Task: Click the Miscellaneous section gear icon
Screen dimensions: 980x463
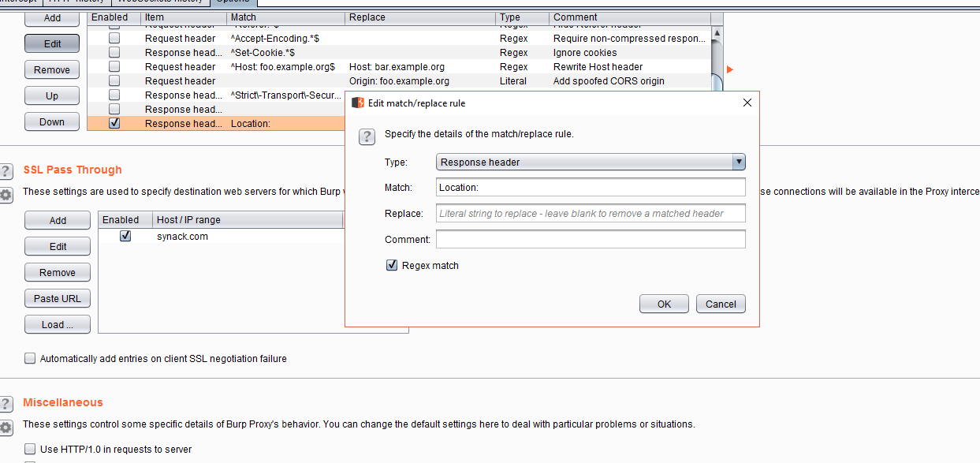Action: click(x=6, y=428)
